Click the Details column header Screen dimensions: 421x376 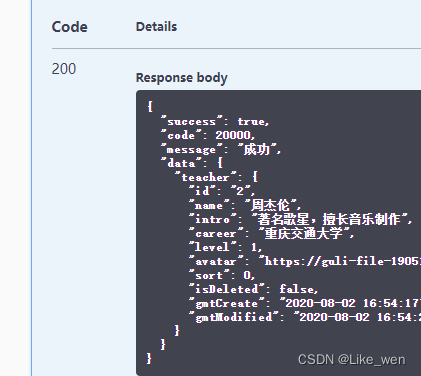pos(156,27)
